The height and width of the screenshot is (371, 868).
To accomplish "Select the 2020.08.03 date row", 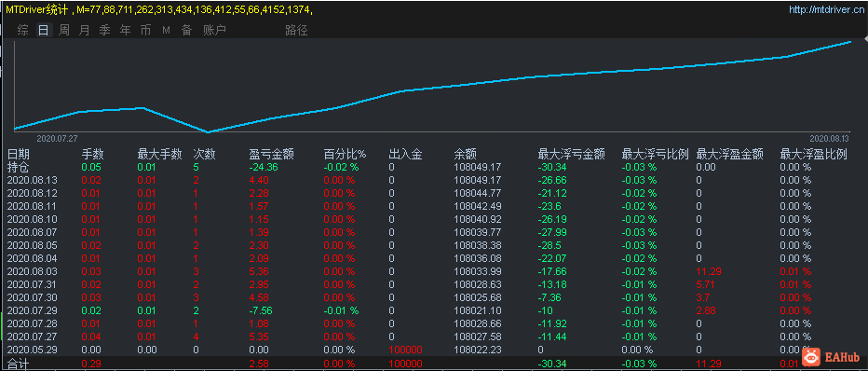I will [434, 271].
